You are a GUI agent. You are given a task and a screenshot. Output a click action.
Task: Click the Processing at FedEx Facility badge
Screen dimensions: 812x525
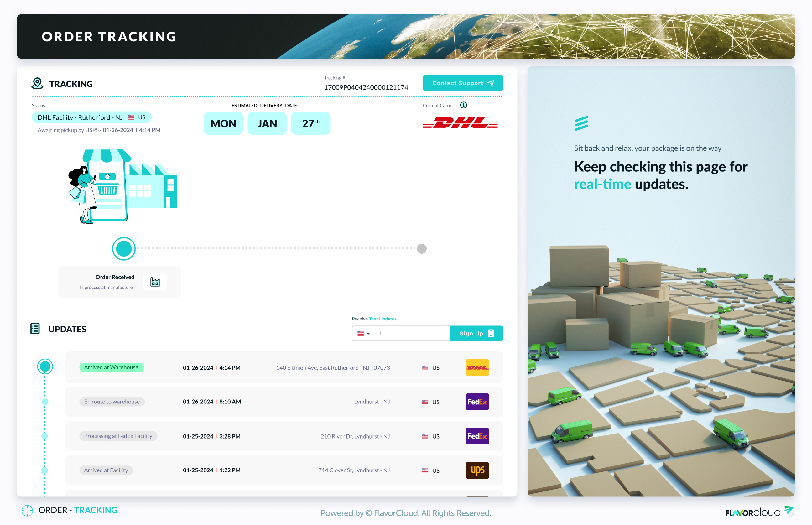click(x=118, y=436)
